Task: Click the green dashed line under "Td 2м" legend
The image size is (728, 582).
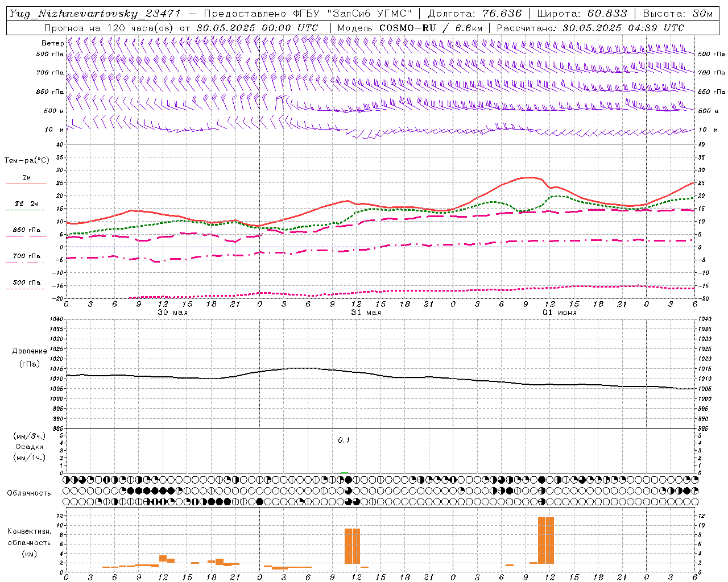Action: (x=25, y=210)
